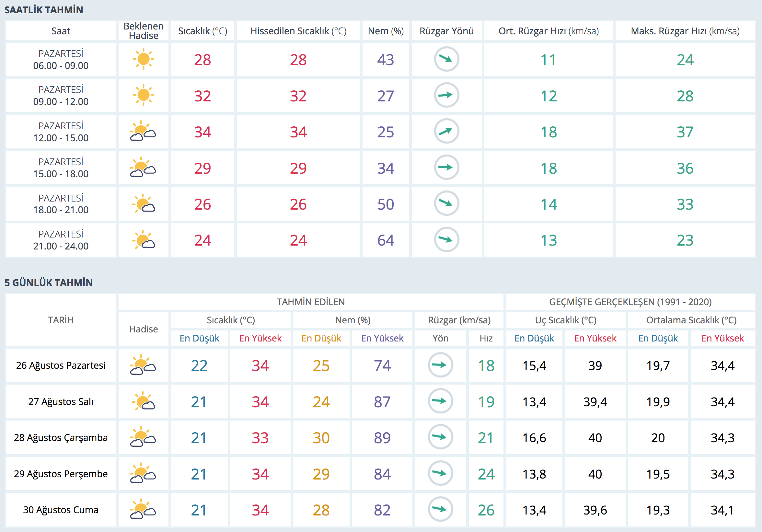Click wind arrow for 18.00 - 21.00 row

tap(446, 203)
